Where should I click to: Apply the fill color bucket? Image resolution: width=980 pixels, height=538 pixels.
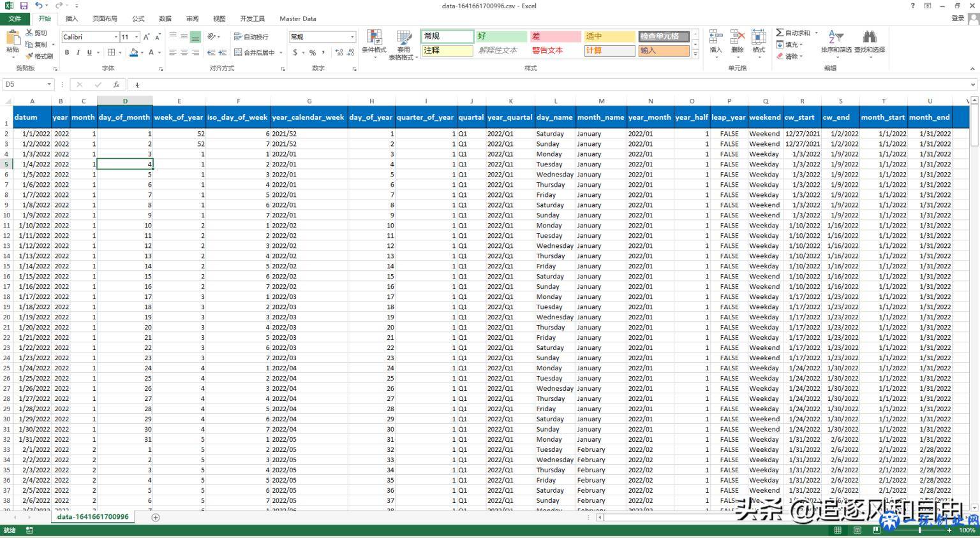click(x=133, y=52)
